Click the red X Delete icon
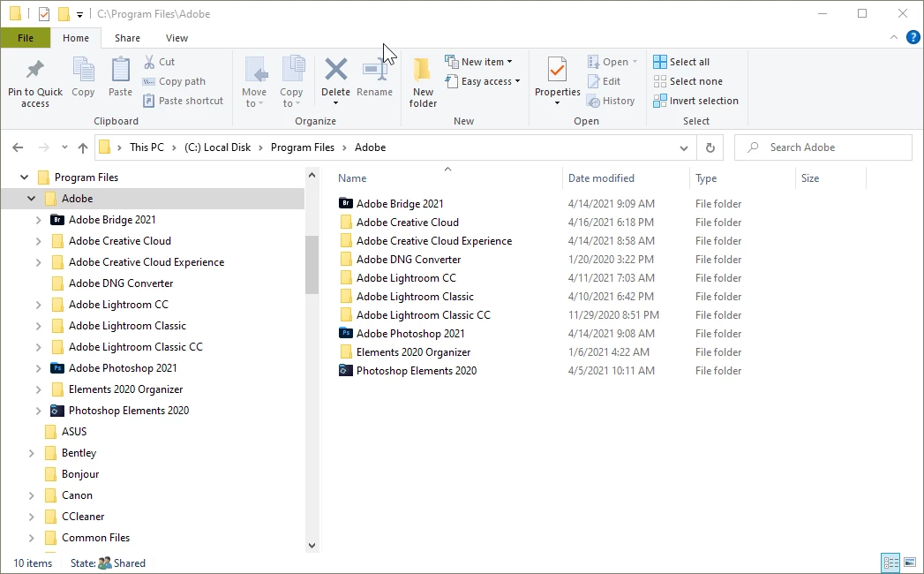Viewport: 924px width, 574px height. [x=336, y=70]
